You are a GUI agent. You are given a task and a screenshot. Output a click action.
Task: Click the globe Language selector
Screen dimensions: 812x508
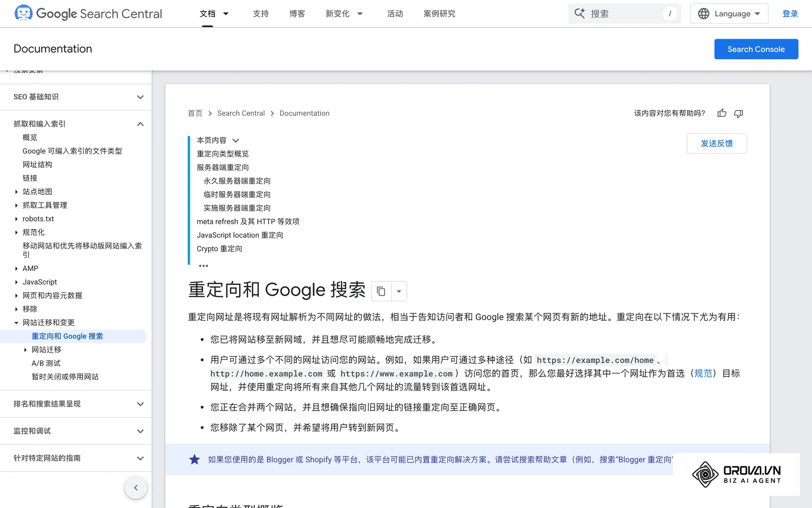click(729, 14)
